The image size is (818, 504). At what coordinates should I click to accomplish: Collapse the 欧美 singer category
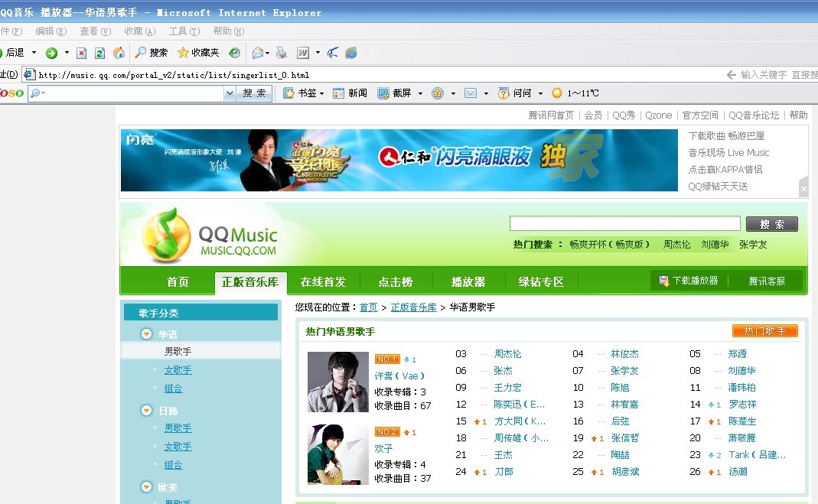[147, 487]
